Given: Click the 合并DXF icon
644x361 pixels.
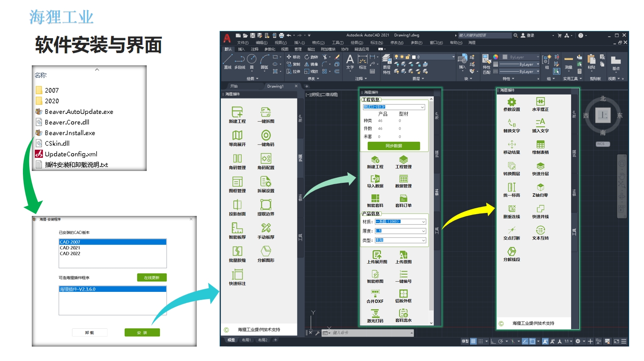Looking at the screenshot, I should (x=375, y=294).
